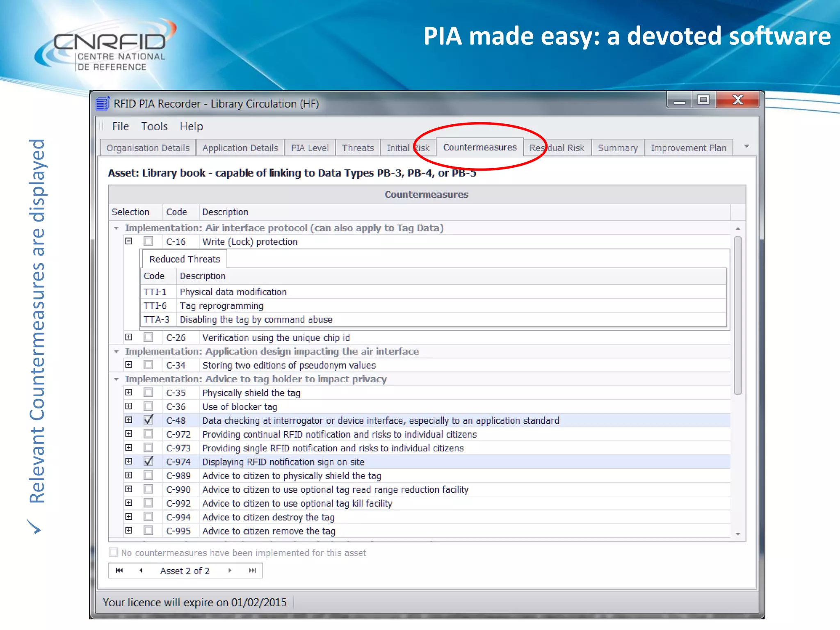Select checkbox for C-34 pseudonym values
840x630 pixels.
pos(148,365)
